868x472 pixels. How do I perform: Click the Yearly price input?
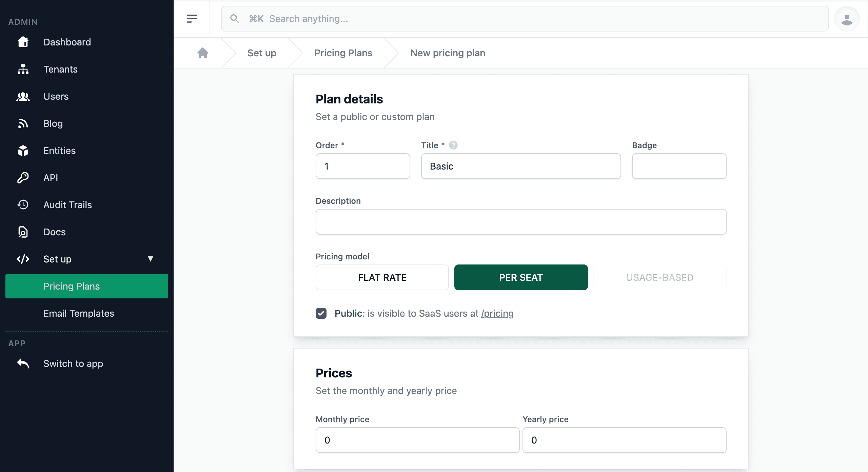point(624,440)
